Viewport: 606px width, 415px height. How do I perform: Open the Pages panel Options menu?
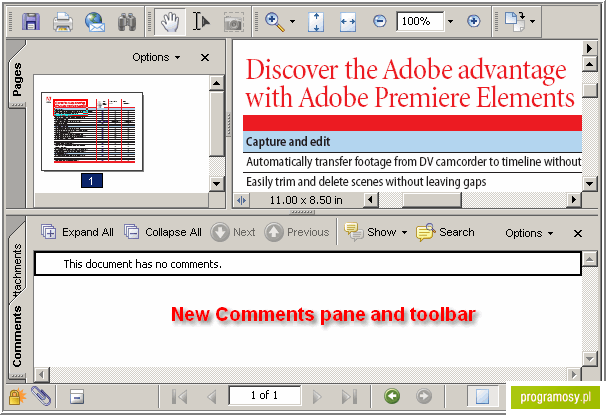point(156,57)
